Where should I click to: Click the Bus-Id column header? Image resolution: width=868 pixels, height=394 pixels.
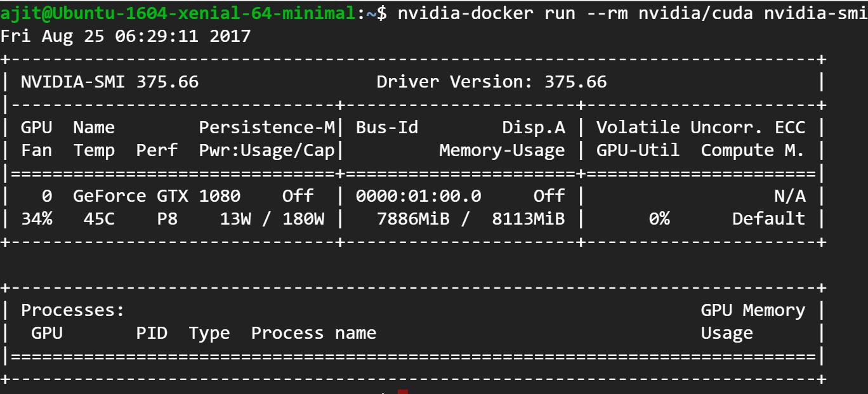(387, 128)
